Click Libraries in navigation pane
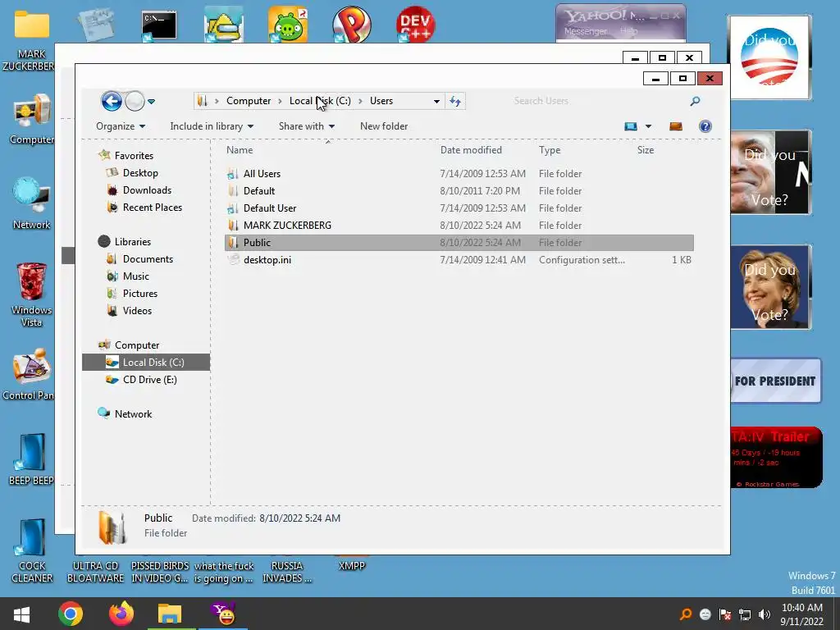 [x=133, y=242]
